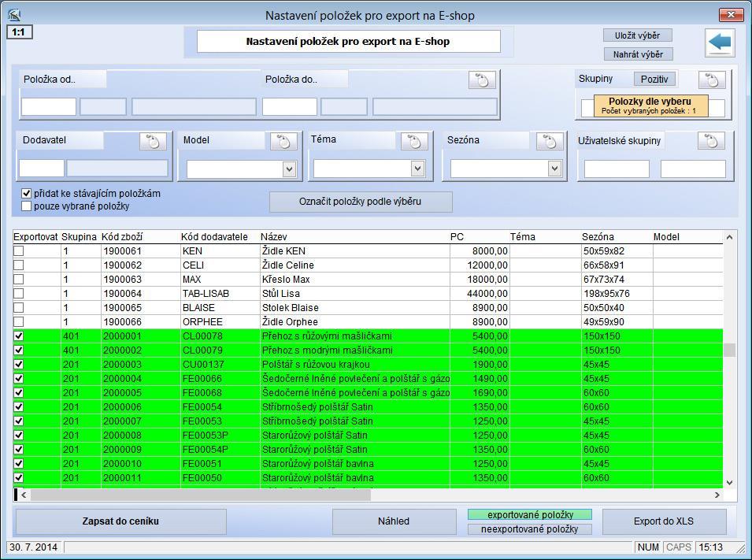Screen dimensions: 752x560
Task: Click the first 'Položka od..' input field
Action: [49, 106]
